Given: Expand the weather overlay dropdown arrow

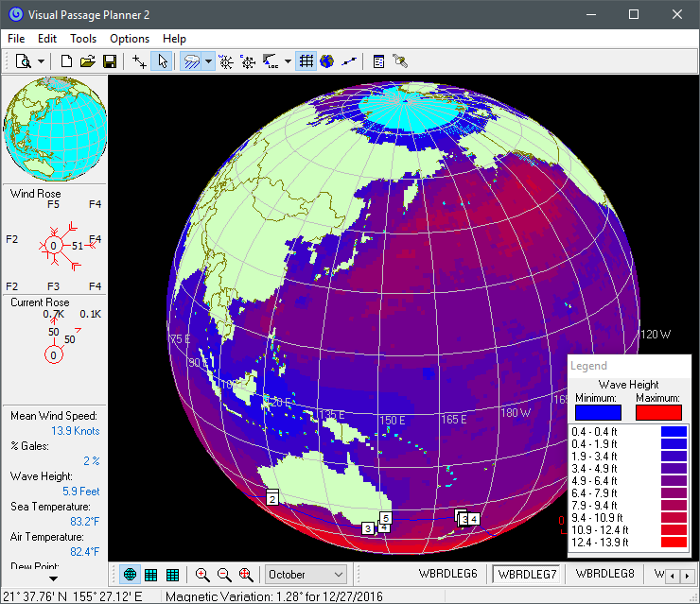Looking at the screenshot, I should point(208,61).
